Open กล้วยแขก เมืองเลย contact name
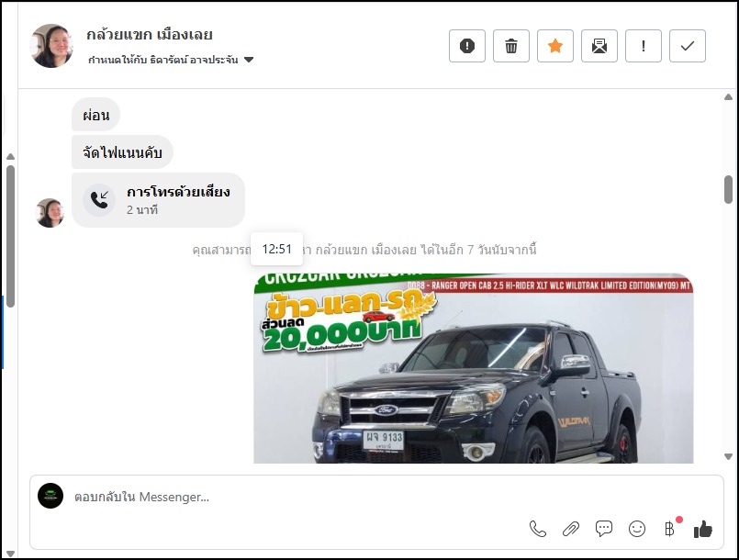739x560 pixels. [x=150, y=34]
